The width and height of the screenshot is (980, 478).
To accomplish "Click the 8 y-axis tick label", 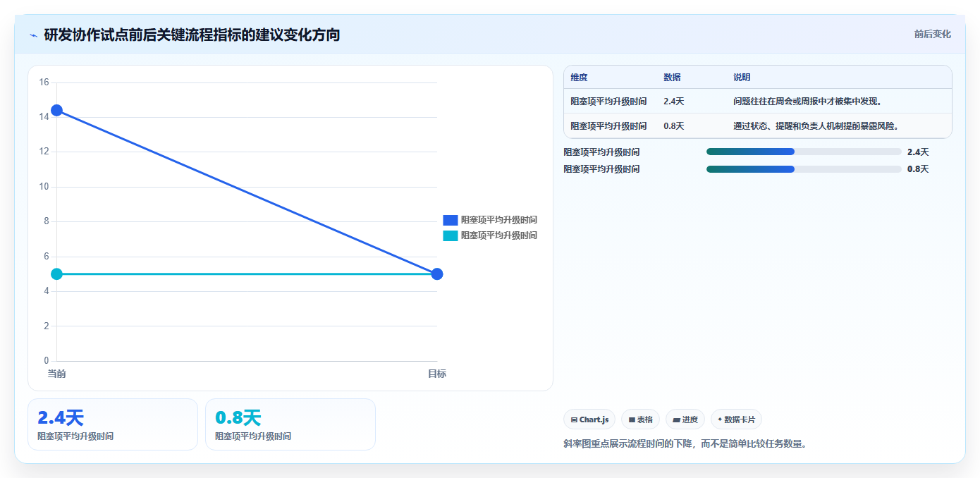I will (x=46, y=221).
